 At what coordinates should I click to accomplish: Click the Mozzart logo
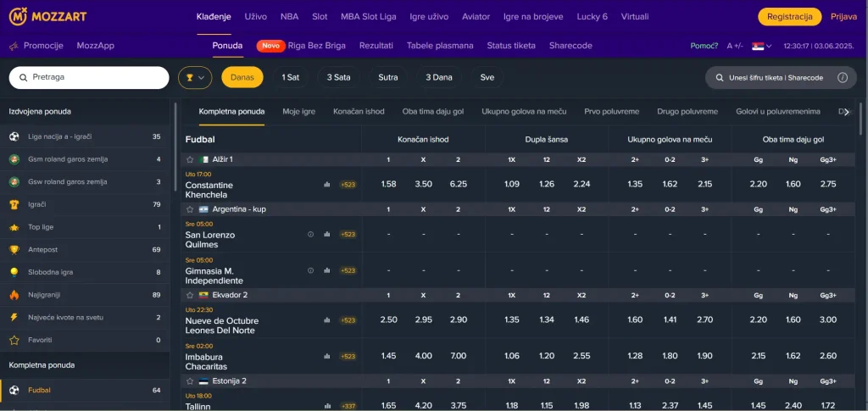click(48, 16)
